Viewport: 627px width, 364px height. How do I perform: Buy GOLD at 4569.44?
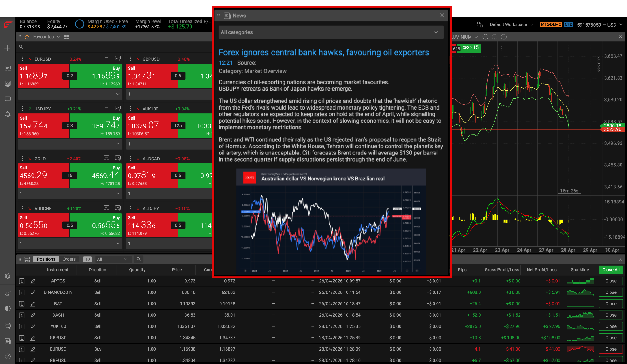tap(96, 176)
